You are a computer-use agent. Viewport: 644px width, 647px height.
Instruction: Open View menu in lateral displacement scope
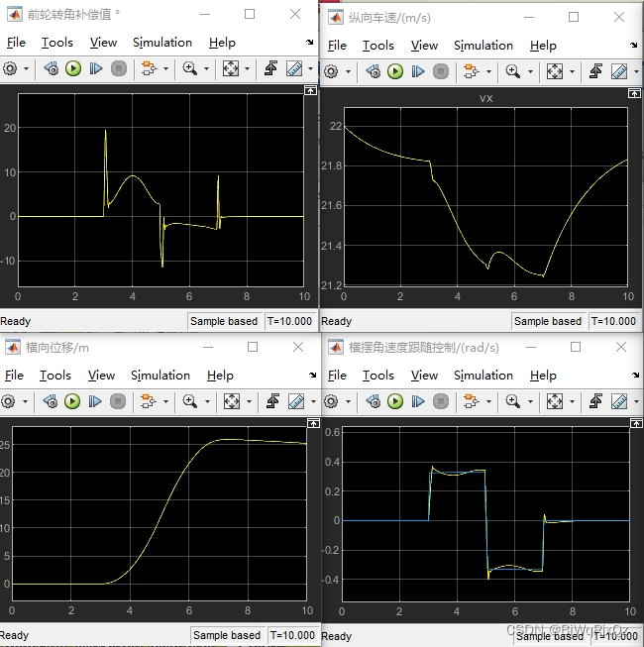coord(101,376)
